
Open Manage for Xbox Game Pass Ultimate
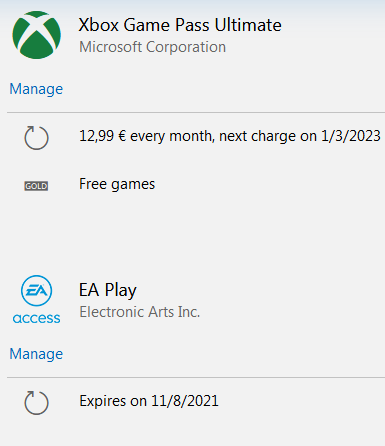pyautogui.click(x=36, y=89)
